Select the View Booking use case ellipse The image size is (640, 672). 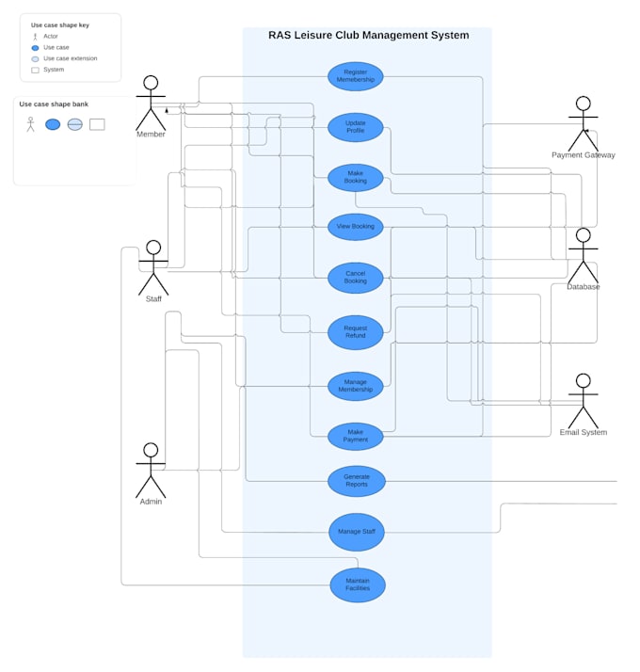click(x=356, y=227)
